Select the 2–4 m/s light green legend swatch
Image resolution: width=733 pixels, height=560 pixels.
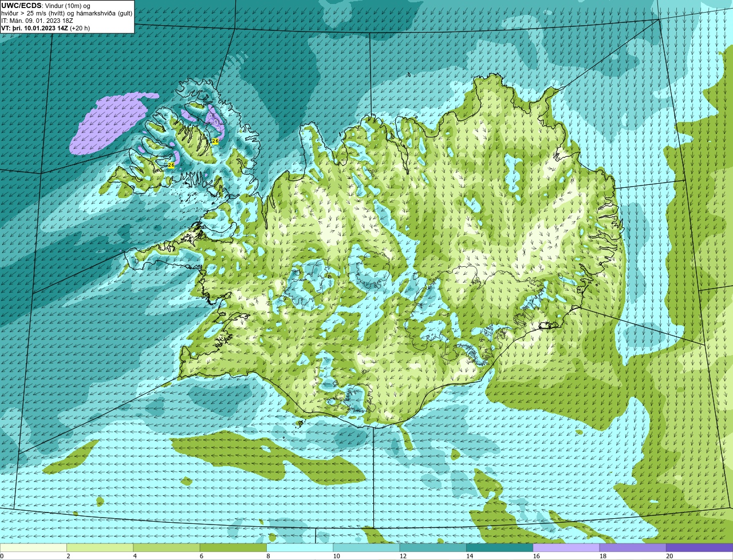click(100, 547)
